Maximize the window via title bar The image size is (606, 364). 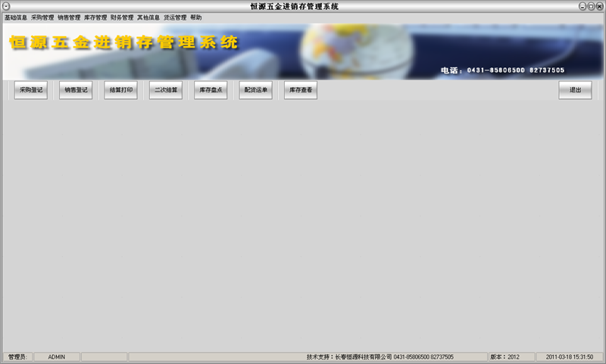pyautogui.click(x=591, y=6)
